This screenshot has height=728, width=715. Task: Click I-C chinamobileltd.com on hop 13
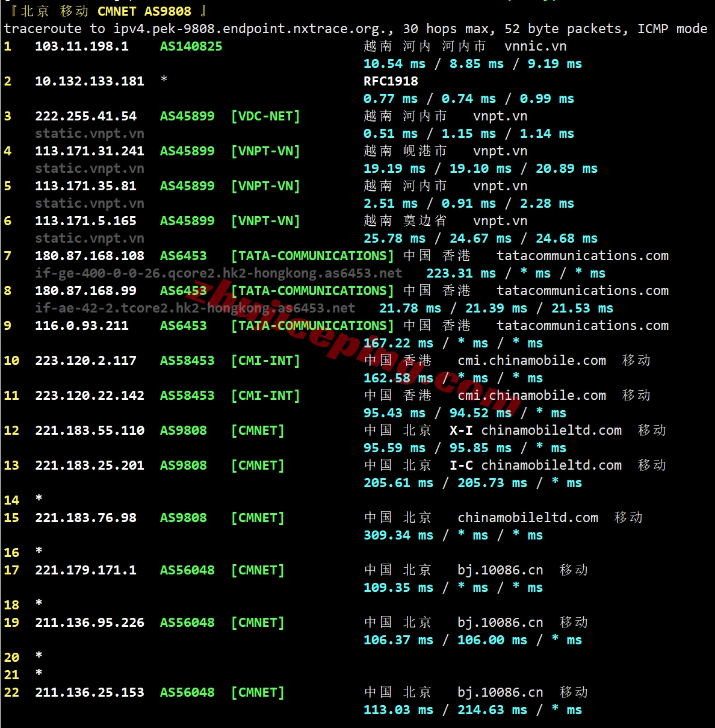[x=536, y=465]
